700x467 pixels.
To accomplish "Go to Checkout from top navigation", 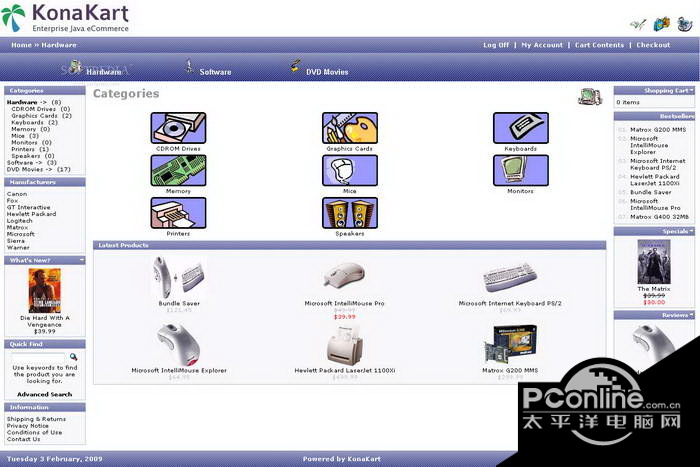I will pyautogui.click(x=653, y=45).
